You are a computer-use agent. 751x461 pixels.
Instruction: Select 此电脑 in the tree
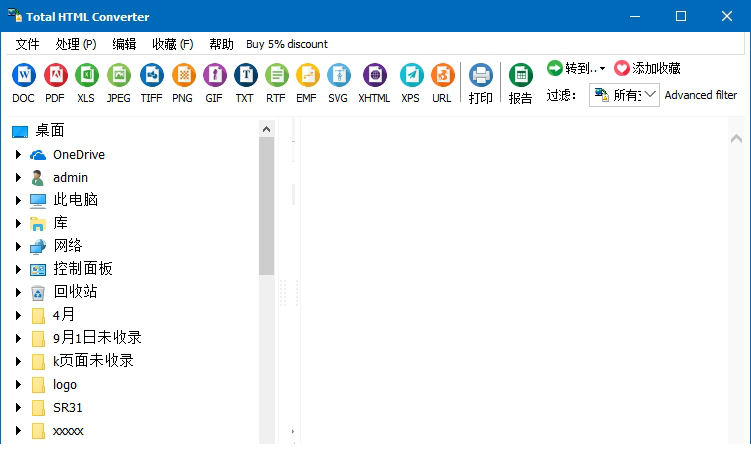(x=75, y=200)
